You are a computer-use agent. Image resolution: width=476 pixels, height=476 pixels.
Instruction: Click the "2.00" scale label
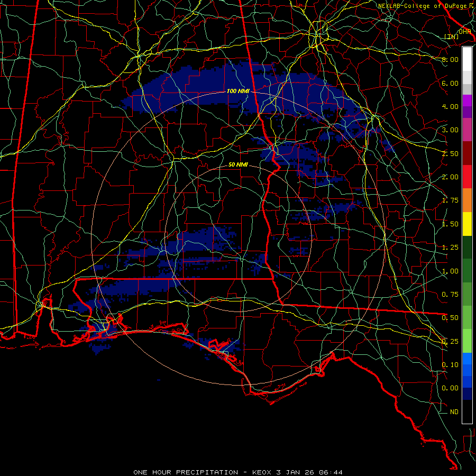tap(450, 177)
